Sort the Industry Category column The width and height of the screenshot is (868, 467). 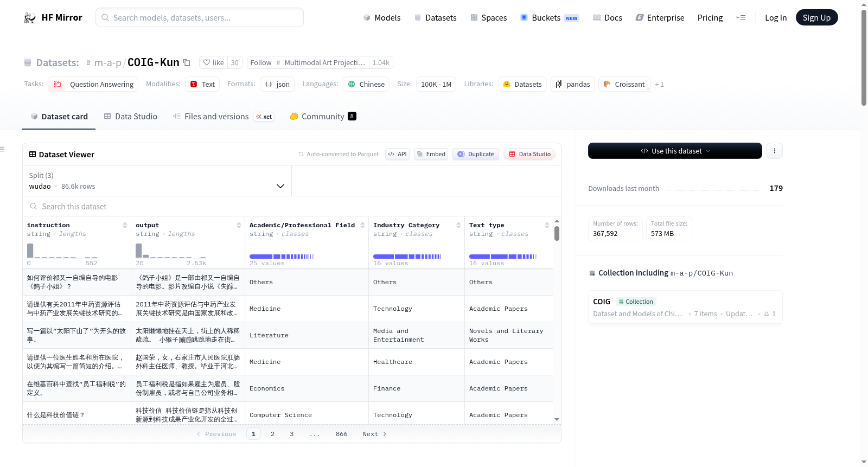[458, 225]
